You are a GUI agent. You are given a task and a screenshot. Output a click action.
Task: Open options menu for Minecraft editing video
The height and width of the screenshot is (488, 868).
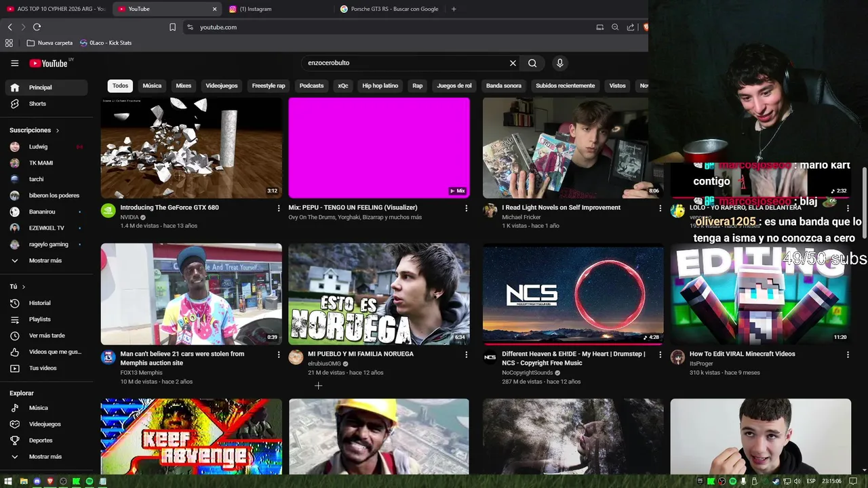(x=848, y=354)
